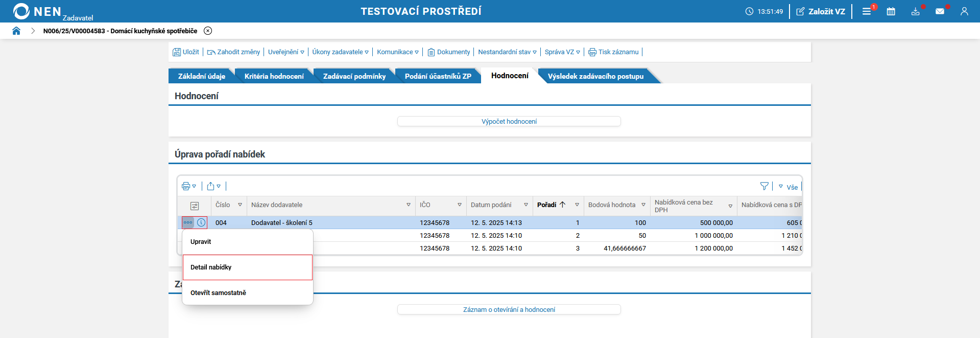The height and width of the screenshot is (338, 980).
Task: Click the Výpočet hodnocení button
Action: click(x=509, y=121)
